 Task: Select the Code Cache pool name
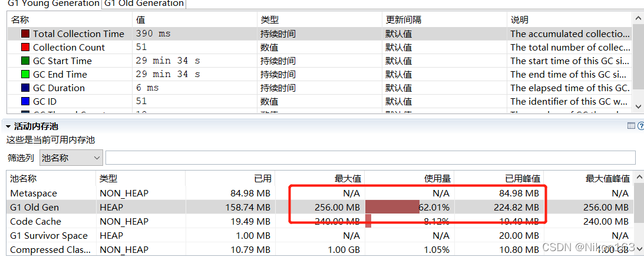[35, 222]
